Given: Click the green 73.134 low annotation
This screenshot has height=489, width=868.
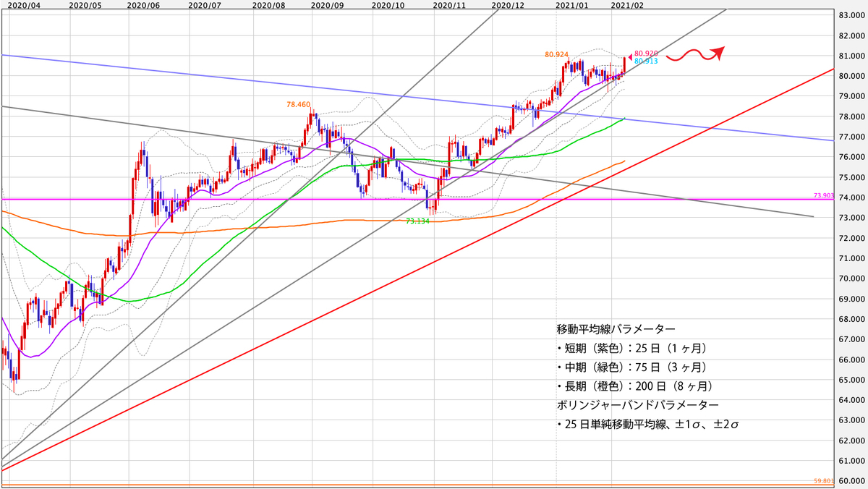Looking at the screenshot, I should (x=418, y=221).
